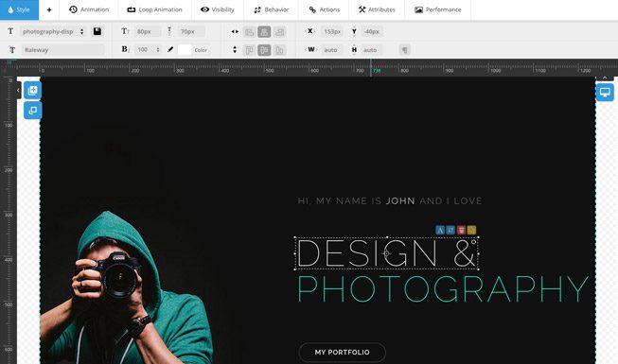
Task: Click the pencil color picker icon
Action: pos(170,49)
